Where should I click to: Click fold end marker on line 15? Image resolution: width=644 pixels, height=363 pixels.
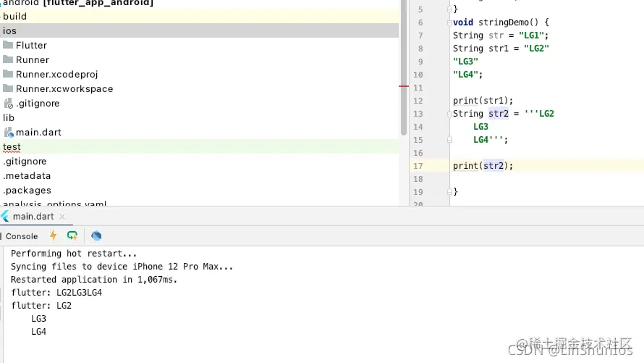pos(449,140)
